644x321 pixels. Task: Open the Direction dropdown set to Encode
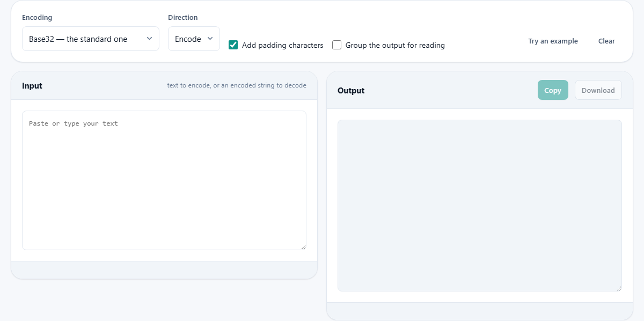[194, 39]
